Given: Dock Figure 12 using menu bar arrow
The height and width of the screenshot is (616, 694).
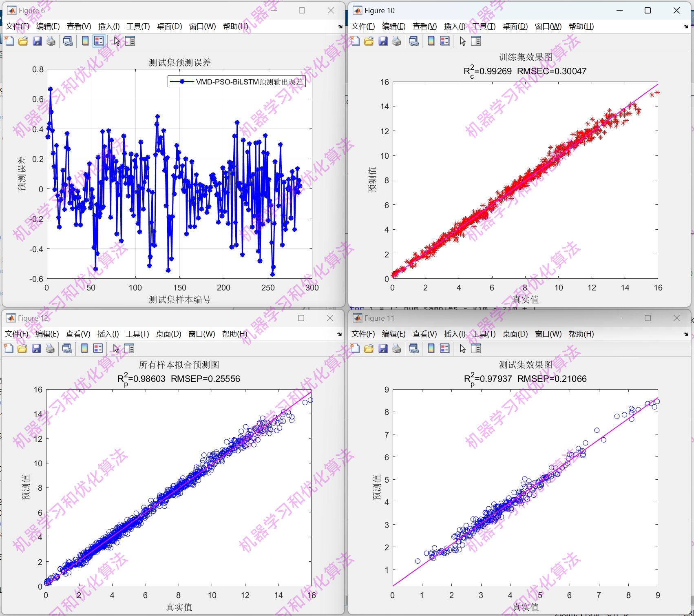Looking at the screenshot, I should click(339, 334).
